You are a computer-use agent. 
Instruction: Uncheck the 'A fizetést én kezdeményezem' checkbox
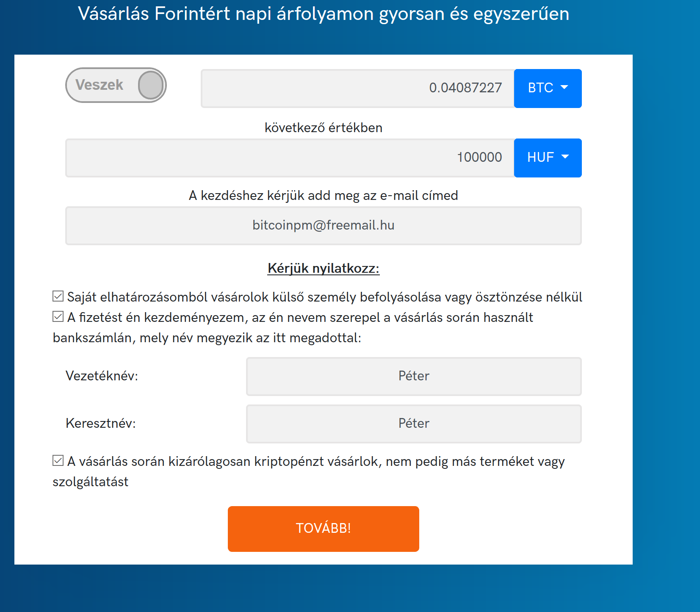tap(58, 316)
